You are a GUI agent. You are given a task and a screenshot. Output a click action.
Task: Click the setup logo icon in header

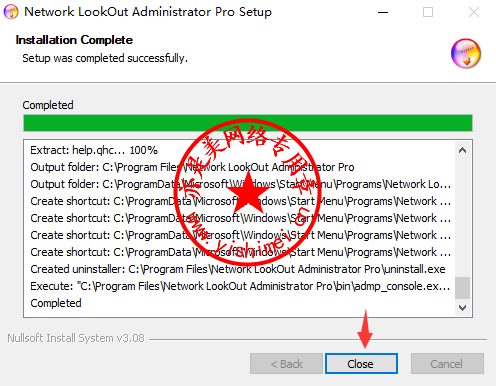466,54
